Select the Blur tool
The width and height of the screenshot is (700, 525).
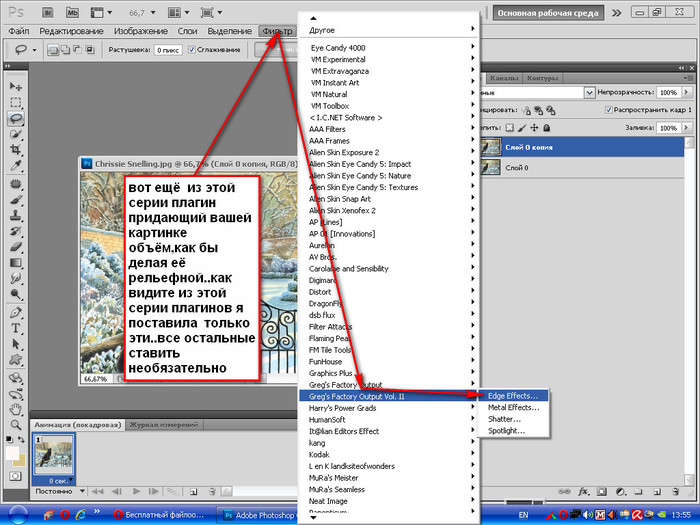(x=16, y=279)
